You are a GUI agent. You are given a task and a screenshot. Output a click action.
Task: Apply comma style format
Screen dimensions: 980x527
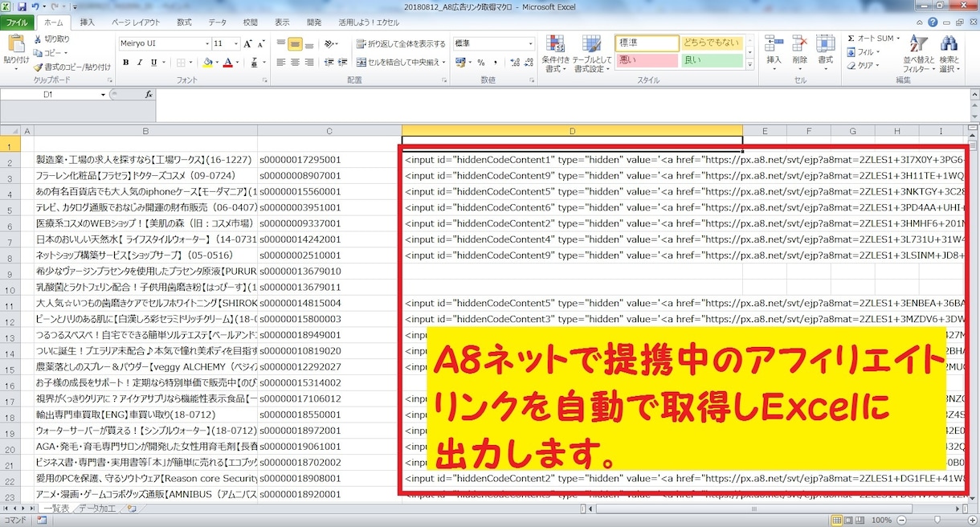click(x=495, y=63)
